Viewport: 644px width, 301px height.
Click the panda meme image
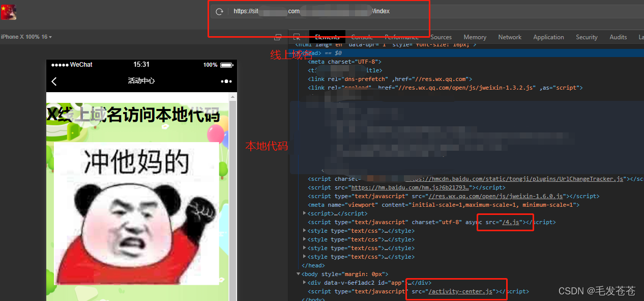tap(137, 213)
